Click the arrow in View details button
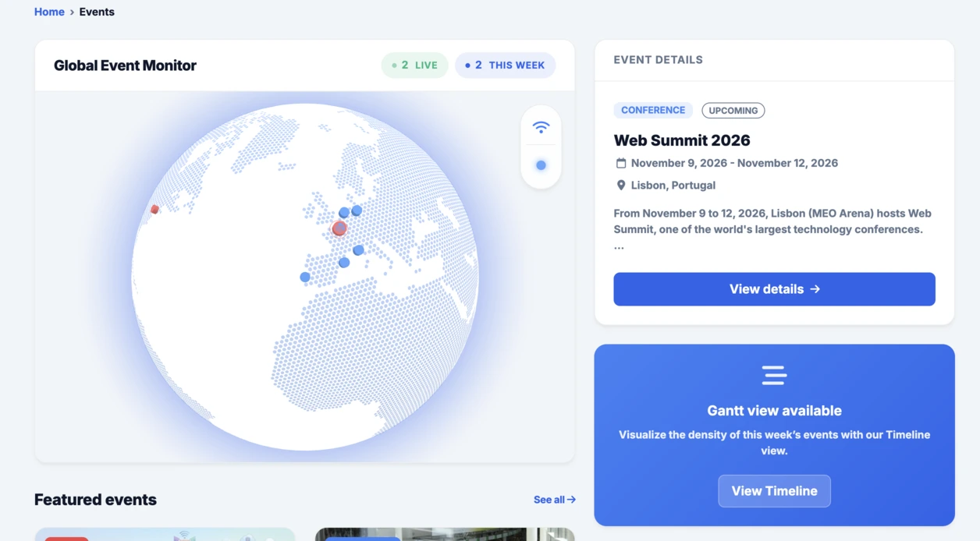This screenshot has height=541, width=980. click(815, 289)
